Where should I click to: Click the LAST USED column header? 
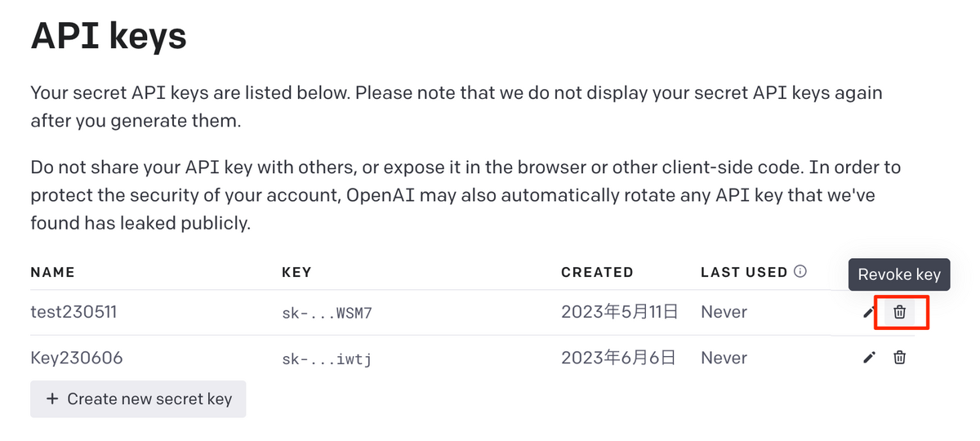pyautogui.click(x=744, y=272)
